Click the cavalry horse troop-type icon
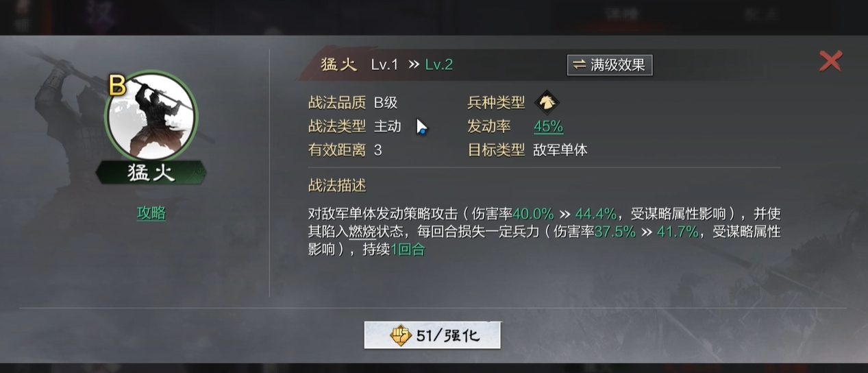868x373 pixels. click(x=547, y=102)
